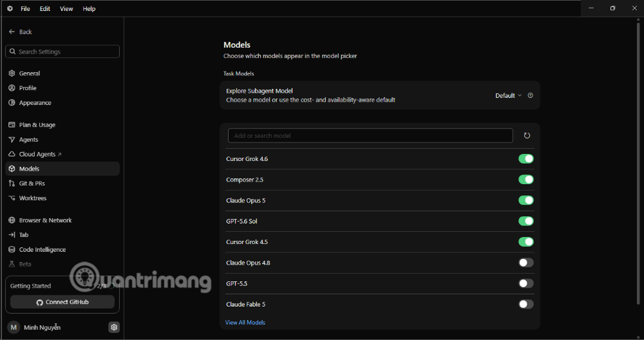This screenshot has width=644, height=340.
Task: Click the refresh models list icon
Action: coord(527,135)
